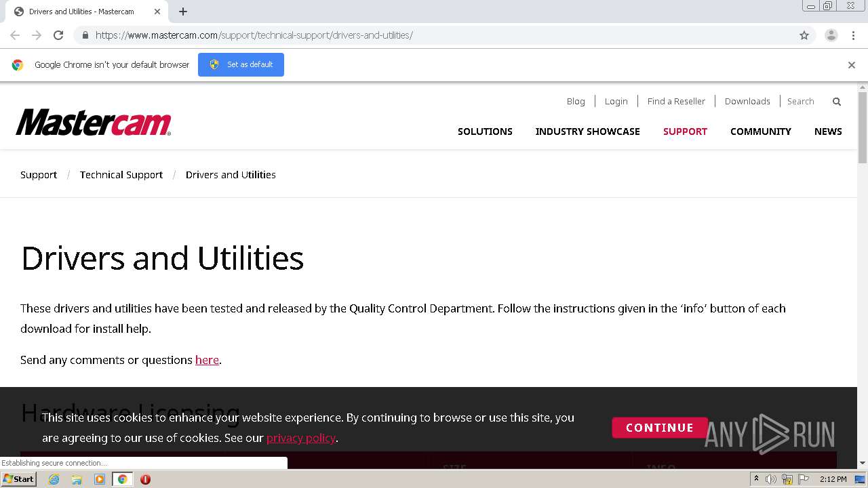Click the address bar URL

(x=254, y=35)
